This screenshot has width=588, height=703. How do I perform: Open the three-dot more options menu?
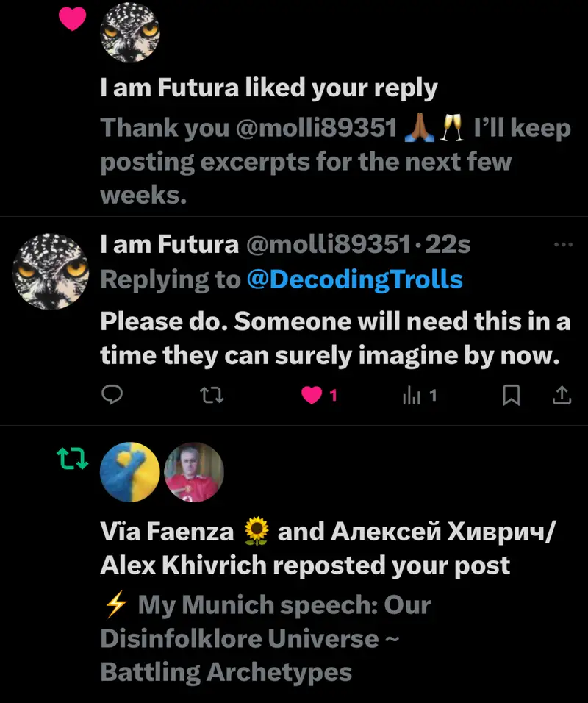tap(562, 245)
